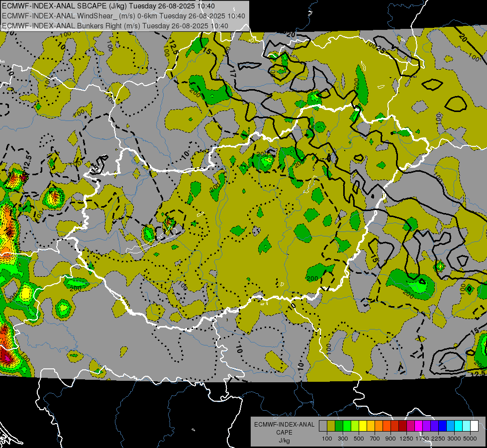487x448 pixels.
Task: Select the pure yellow legend swatch
Action: pos(363,426)
